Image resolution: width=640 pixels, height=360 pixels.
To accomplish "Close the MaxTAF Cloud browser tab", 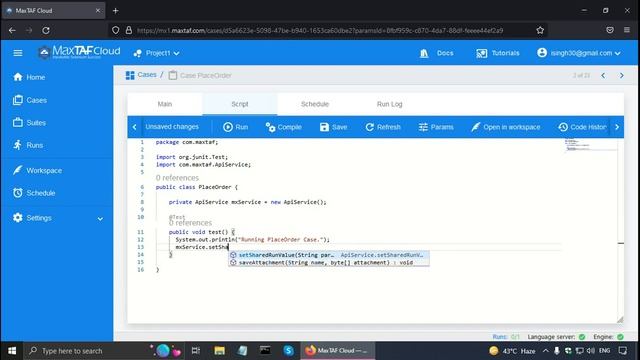I will [98, 11].
